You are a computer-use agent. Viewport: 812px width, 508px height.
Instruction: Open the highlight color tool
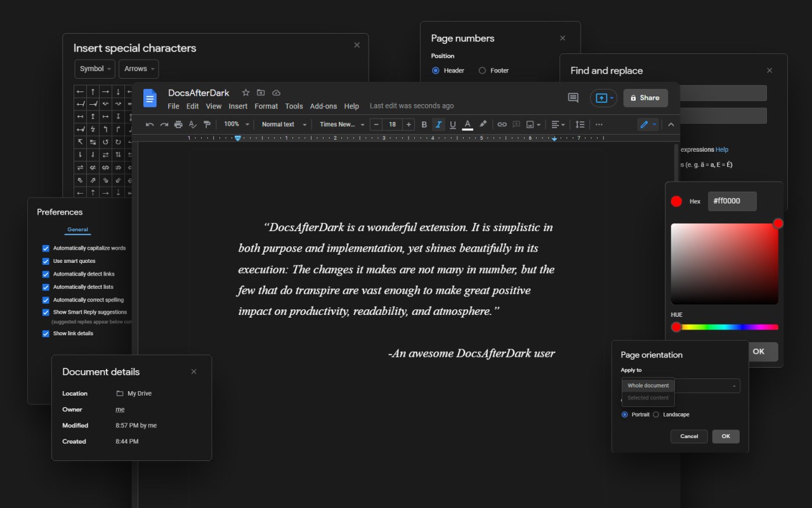(483, 124)
